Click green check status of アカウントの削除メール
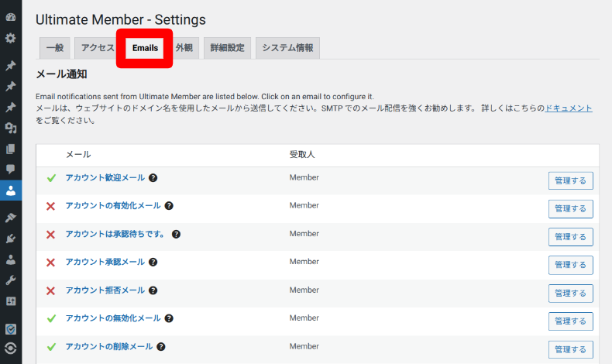 tap(51, 347)
